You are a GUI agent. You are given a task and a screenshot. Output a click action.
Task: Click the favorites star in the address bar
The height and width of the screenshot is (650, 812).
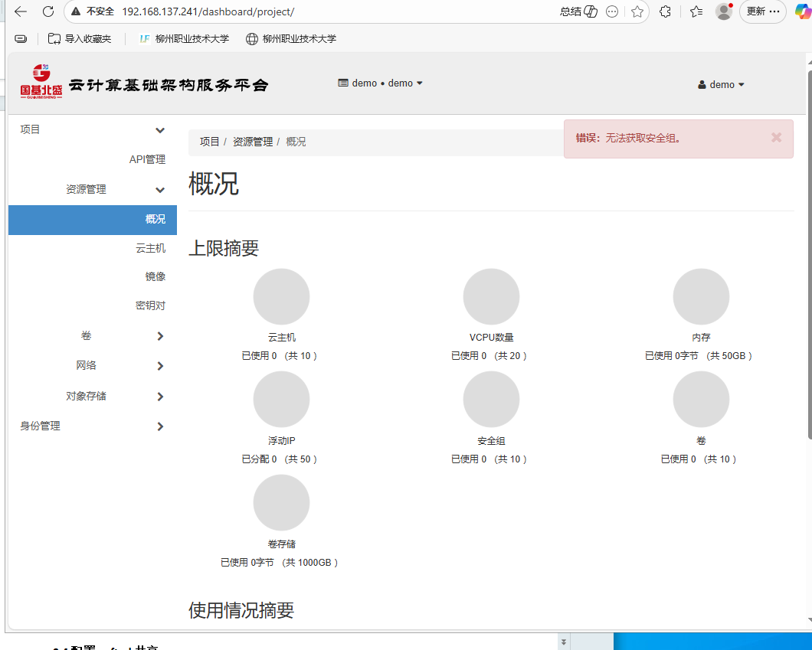[x=637, y=12]
